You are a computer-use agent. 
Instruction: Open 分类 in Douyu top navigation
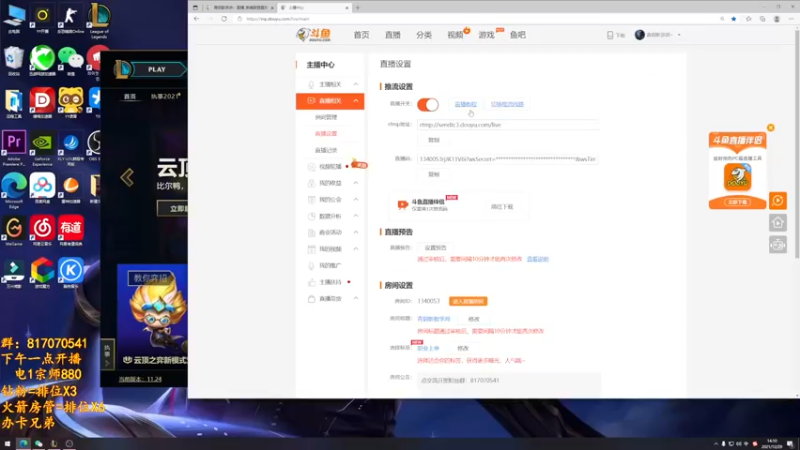point(423,35)
